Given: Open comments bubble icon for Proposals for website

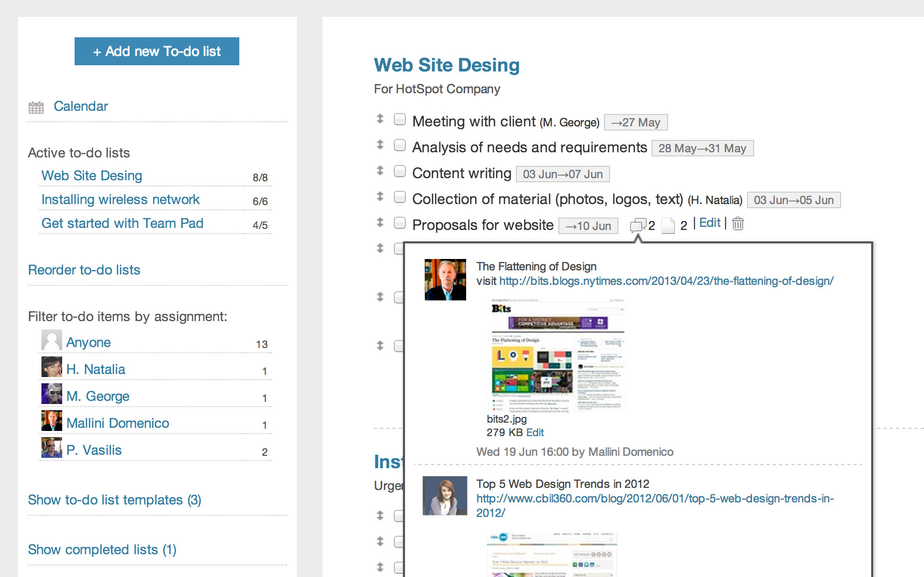Looking at the screenshot, I should coord(638,225).
